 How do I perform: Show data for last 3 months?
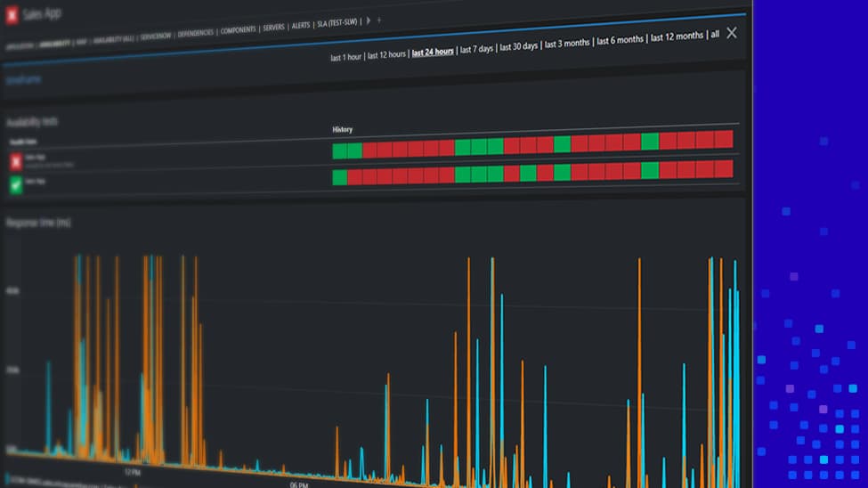(567, 44)
